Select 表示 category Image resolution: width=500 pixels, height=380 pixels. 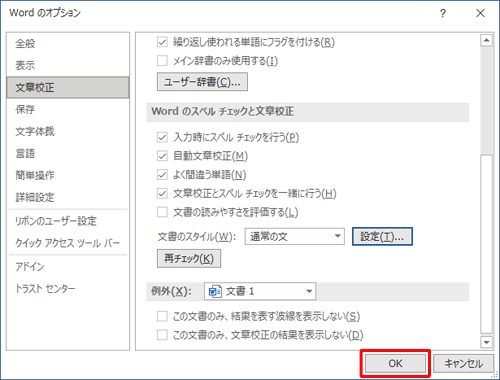pyautogui.click(x=68, y=65)
